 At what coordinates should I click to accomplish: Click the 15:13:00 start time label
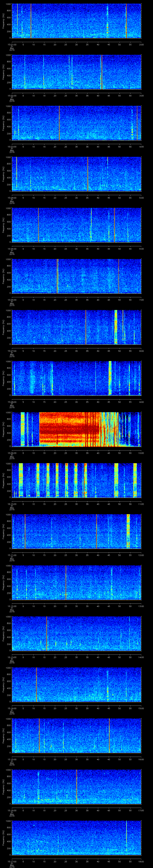12,657
